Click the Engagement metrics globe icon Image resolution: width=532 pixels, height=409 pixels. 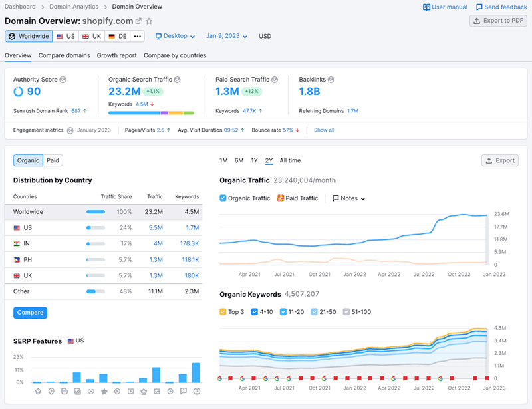point(70,130)
